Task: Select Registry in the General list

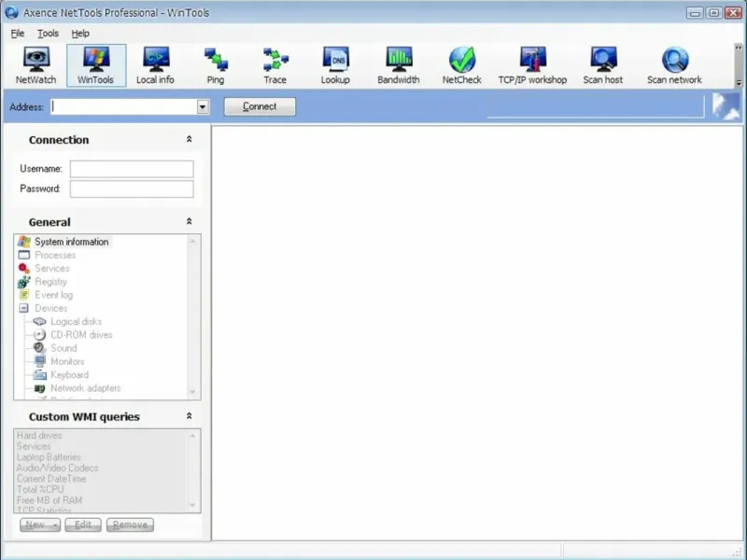Action: pos(51,282)
